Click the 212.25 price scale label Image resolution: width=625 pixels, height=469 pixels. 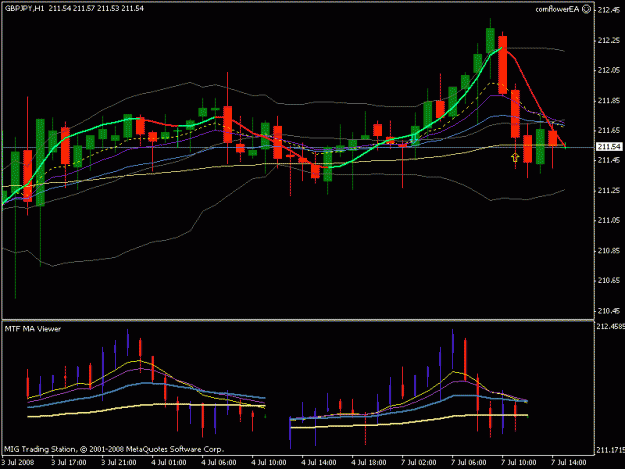tap(609, 40)
